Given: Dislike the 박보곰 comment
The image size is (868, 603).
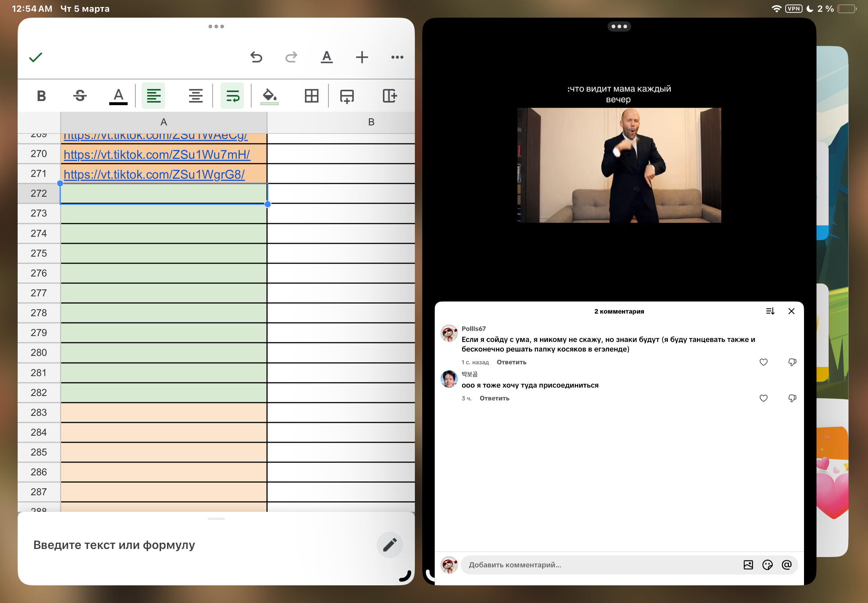Looking at the screenshot, I should (792, 398).
